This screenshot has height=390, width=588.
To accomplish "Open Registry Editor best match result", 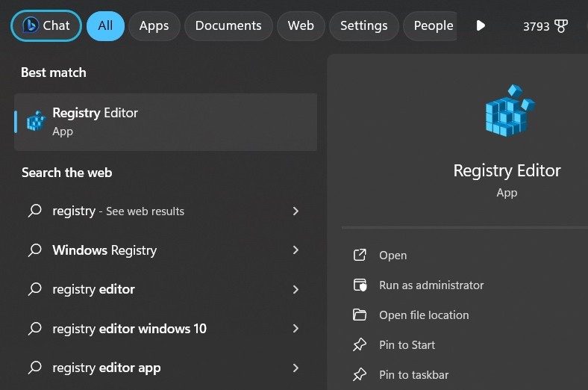I will (166, 122).
